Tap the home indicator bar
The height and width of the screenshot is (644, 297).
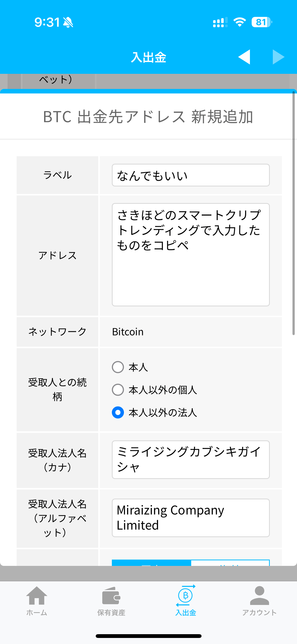click(x=148, y=636)
